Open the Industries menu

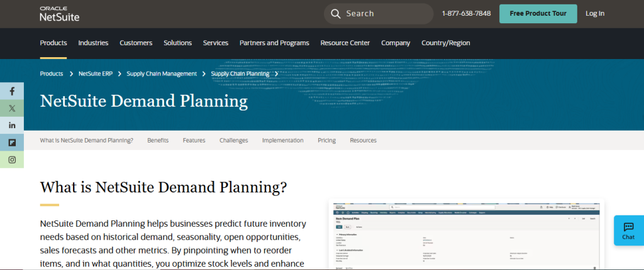(x=93, y=43)
